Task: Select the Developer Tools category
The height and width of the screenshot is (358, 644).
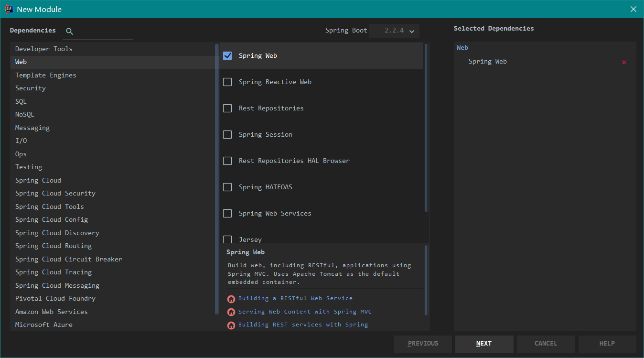Action: click(x=44, y=49)
